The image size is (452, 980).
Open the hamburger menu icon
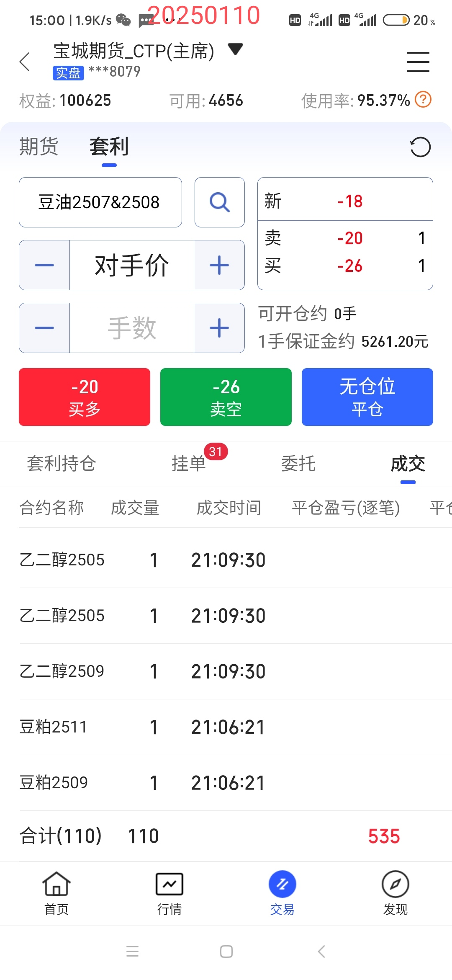(x=418, y=62)
